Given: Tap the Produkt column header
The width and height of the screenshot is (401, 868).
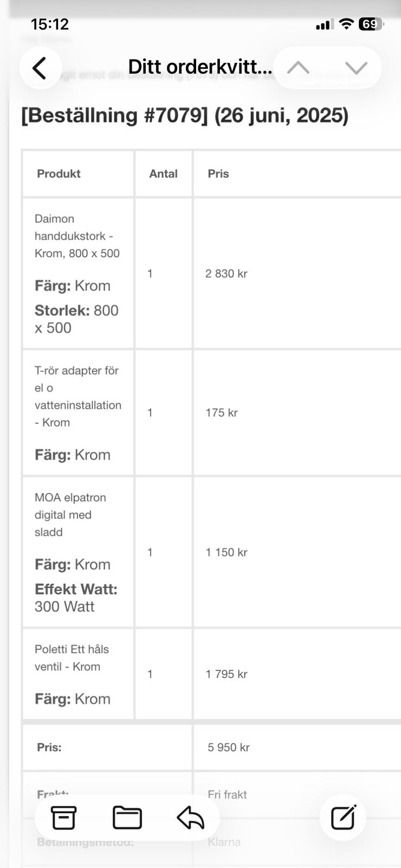Looking at the screenshot, I should [59, 174].
